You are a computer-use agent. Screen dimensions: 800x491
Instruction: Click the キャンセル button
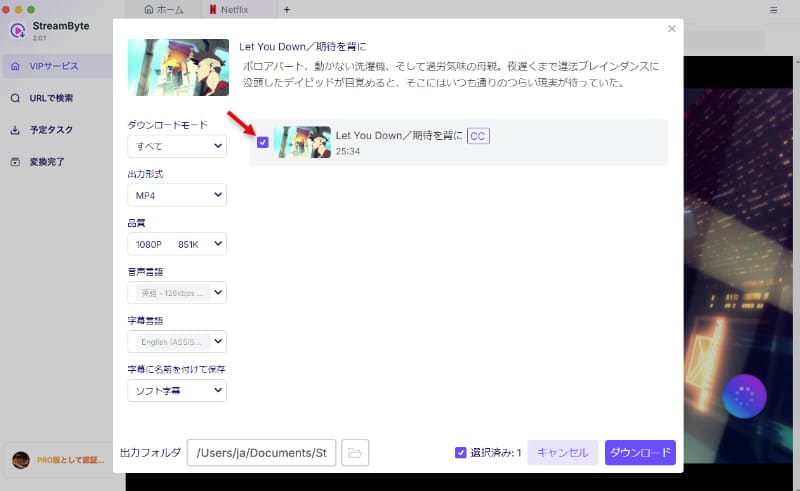[x=562, y=453]
